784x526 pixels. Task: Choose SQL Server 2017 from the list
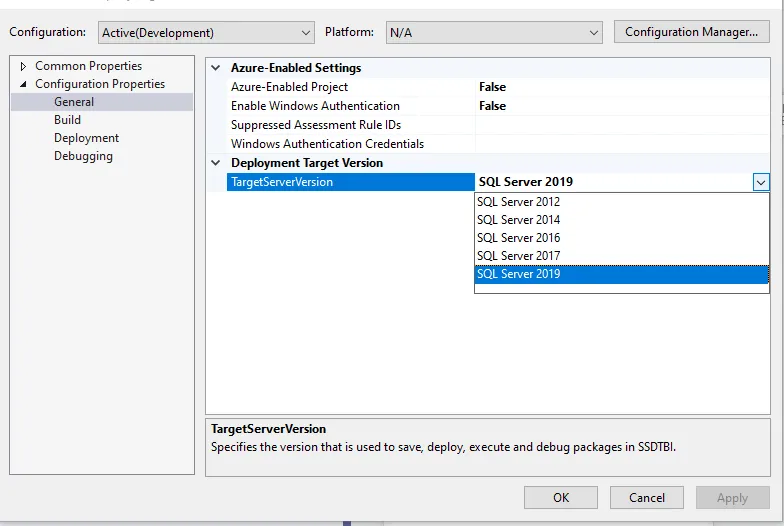pyautogui.click(x=622, y=256)
